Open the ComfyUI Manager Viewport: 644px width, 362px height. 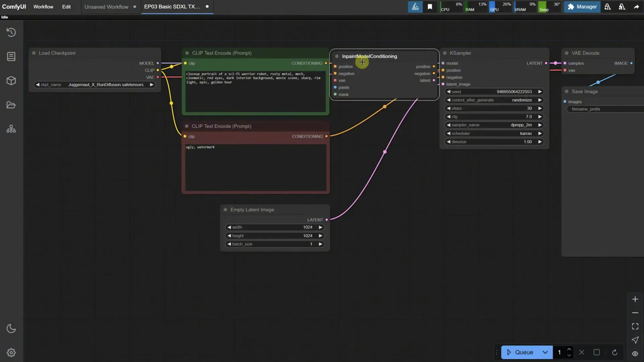[582, 7]
